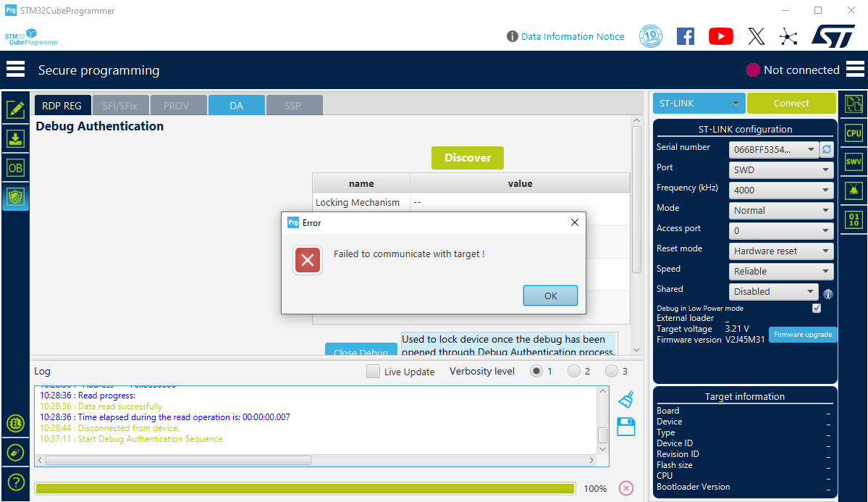Click the Discover button
The image size is (868, 502).
point(467,158)
